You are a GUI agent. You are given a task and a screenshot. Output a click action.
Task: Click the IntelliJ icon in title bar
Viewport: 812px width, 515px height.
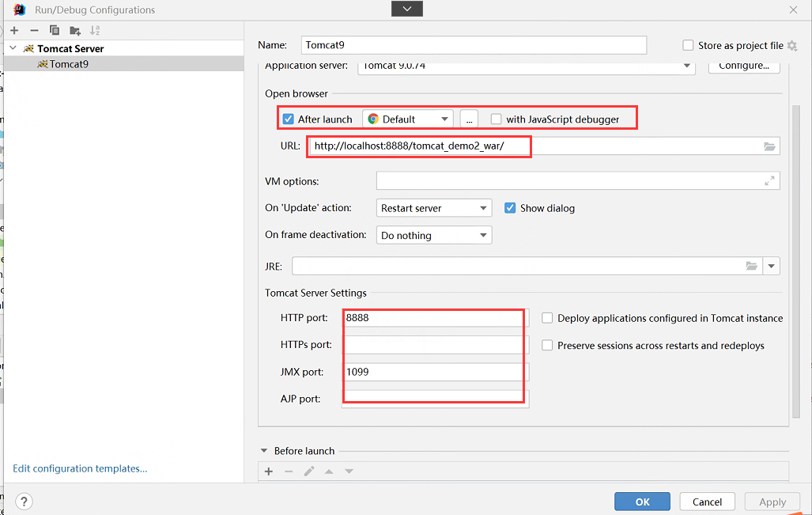(x=19, y=9)
